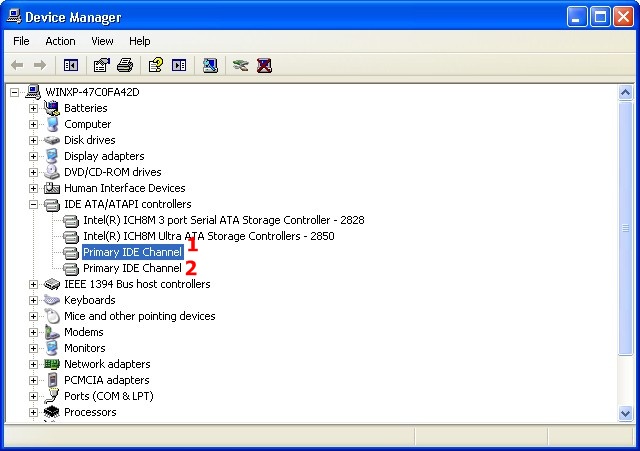Click the Update Driver toolbar icon
640x451 pixels.
[x=240, y=65]
